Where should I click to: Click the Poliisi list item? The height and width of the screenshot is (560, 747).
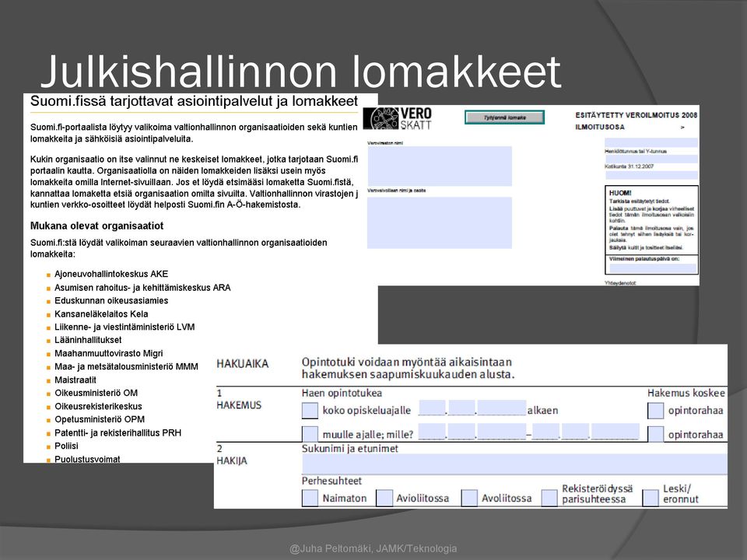(66, 446)
